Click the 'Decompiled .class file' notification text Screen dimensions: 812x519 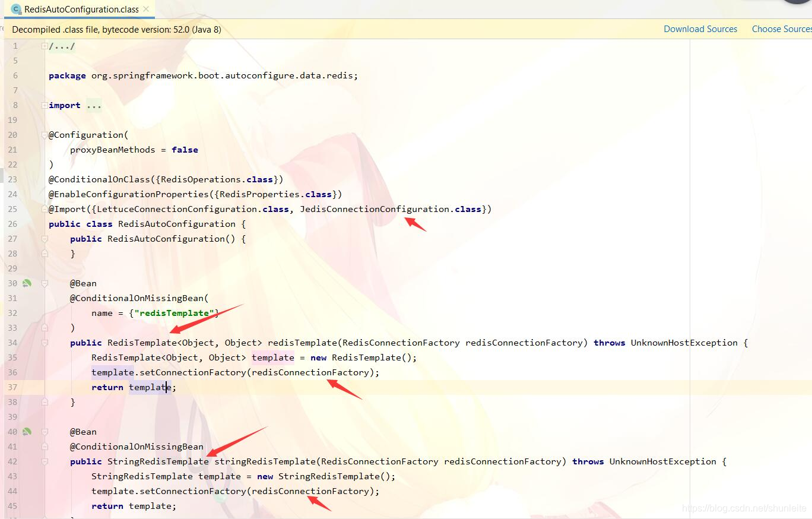(116, 29)
